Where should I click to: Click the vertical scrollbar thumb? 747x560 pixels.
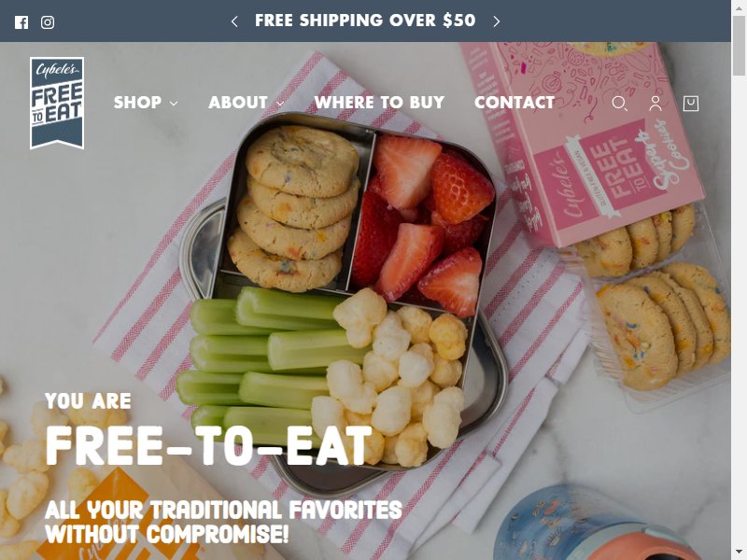tap(739, 46)
